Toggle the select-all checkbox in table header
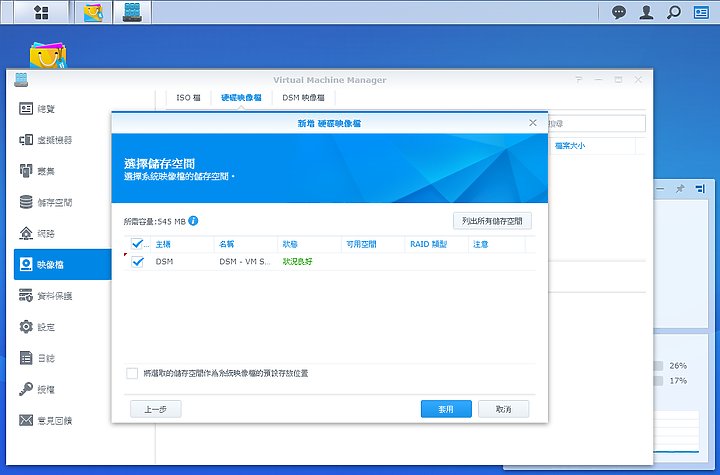Viewport: 720px width, 475px height. tap(137, 244)
